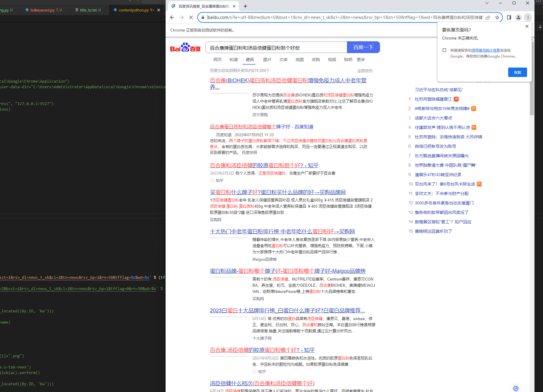The image size is (543, 392).
Task: Open hot topic 成都大运会六大看点
Action: (433, 118)
